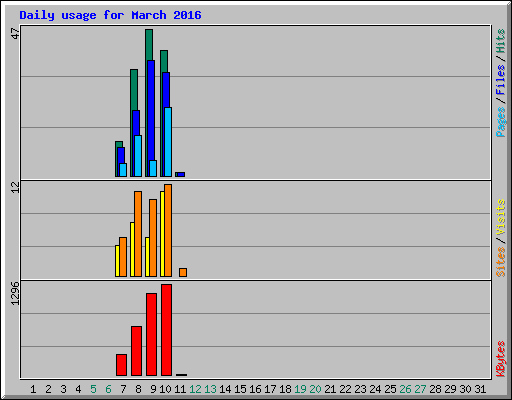512x400 pixels.
Task: Click the x-axis day label "14"
Action: click(x=225, y=389)
